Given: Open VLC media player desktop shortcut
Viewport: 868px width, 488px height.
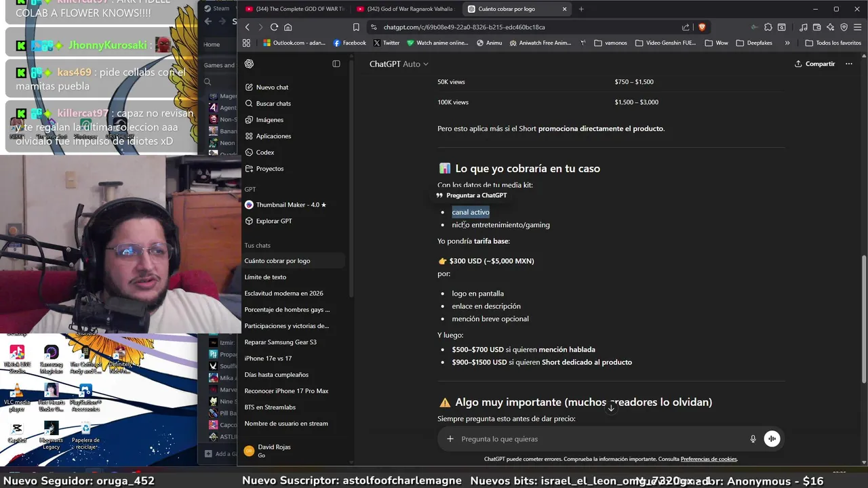Looking at the screenshot, I should pos(17,399).
